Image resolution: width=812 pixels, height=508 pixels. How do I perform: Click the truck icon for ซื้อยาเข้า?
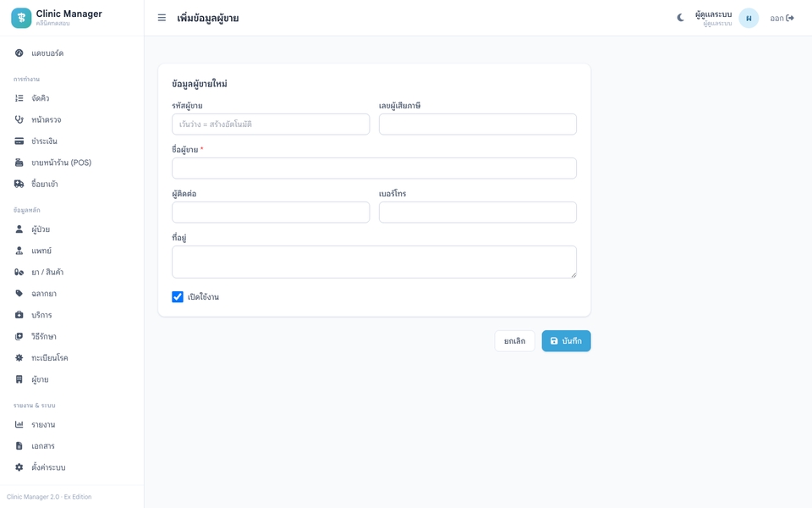click(x=19, y=184)
